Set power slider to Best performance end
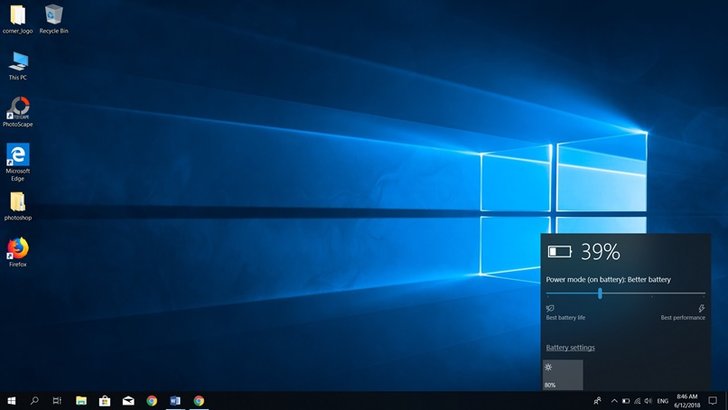728x410 pixels. tap(704, 293)
